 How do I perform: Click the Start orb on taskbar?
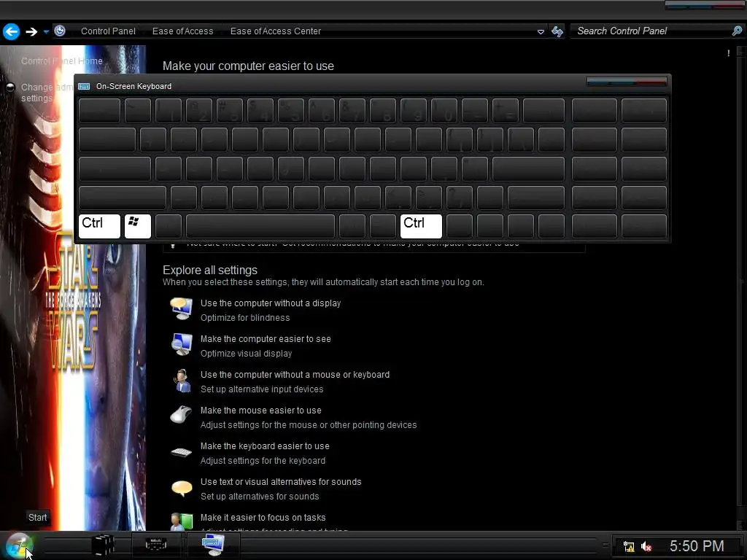click(x=19, y=545)
